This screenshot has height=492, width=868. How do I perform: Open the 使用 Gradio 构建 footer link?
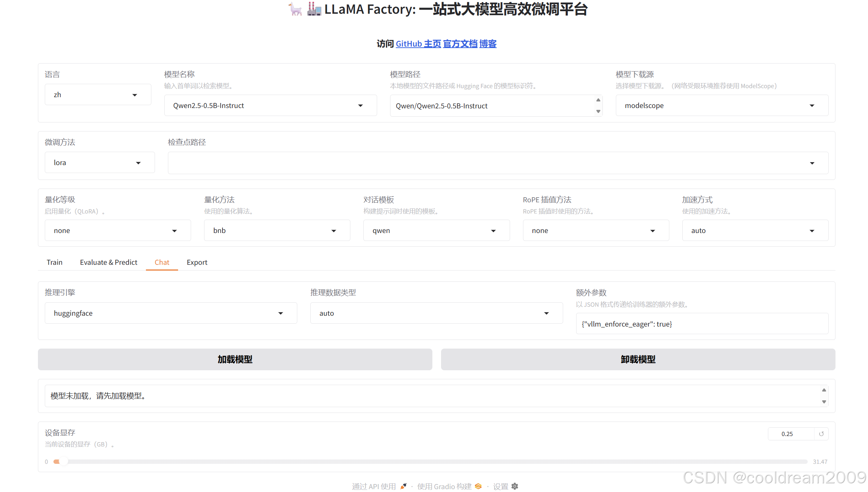tap(449, 486)
